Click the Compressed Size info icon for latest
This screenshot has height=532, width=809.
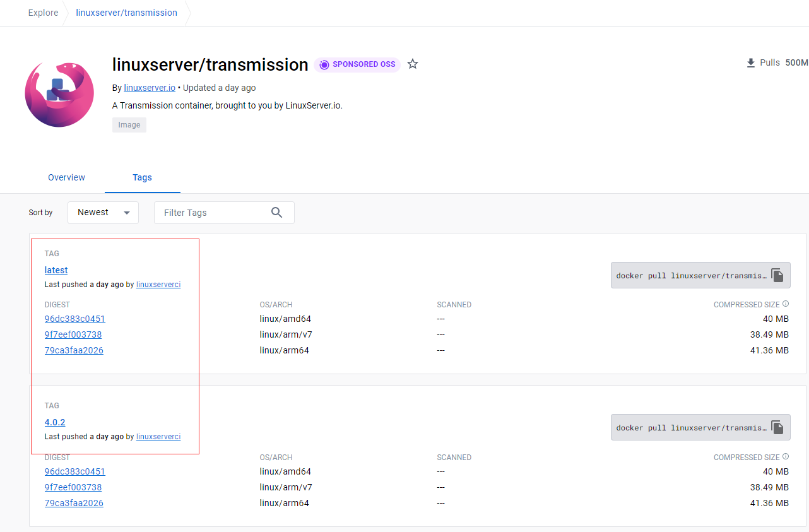coord(786,304)
